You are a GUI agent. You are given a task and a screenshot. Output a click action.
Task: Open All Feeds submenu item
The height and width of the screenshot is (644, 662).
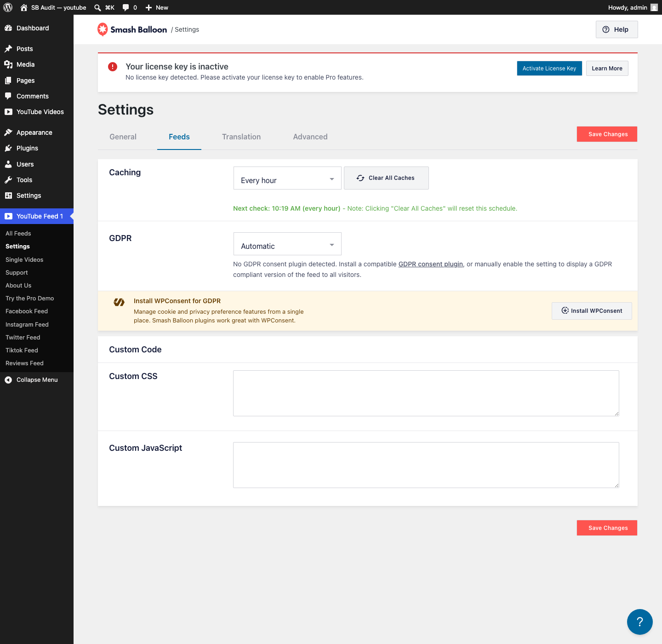18,234
